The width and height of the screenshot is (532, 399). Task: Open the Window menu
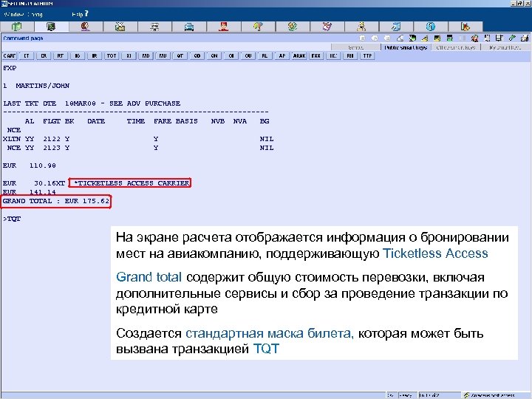pos(14,15)
